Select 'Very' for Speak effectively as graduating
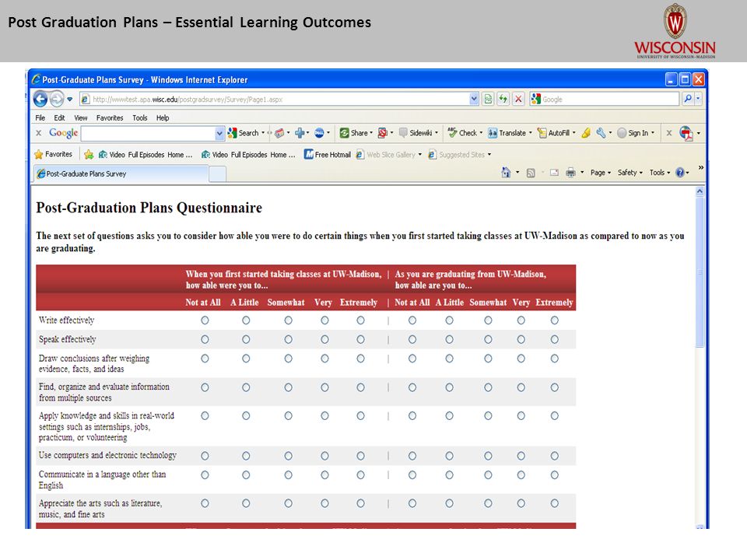 pos(521,340)
